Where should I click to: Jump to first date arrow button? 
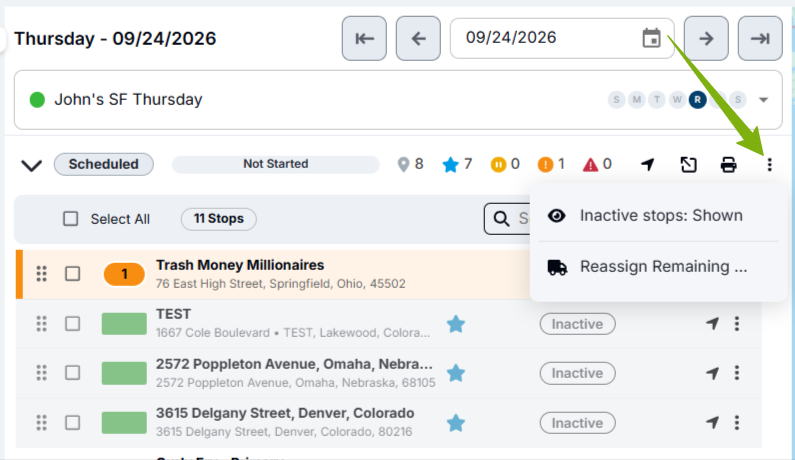[364, 39]
